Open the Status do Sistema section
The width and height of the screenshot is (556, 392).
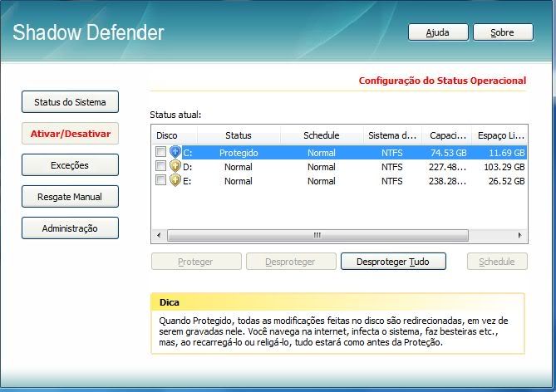[70, 102]
